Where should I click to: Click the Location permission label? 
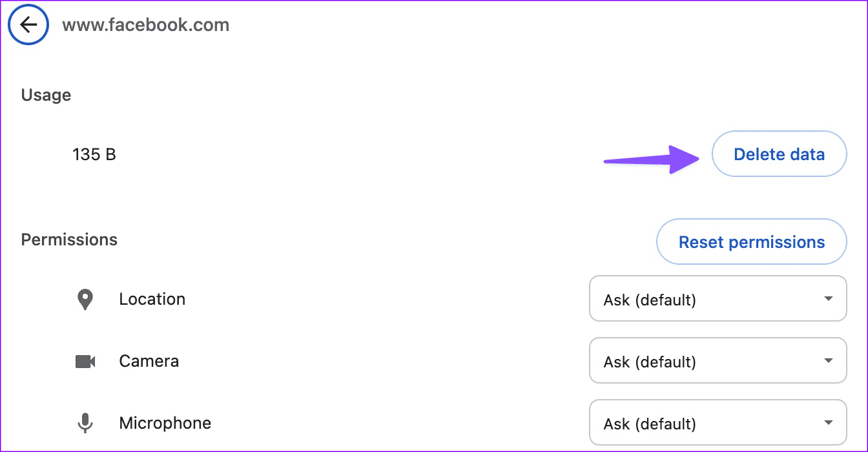pos(152,299)
